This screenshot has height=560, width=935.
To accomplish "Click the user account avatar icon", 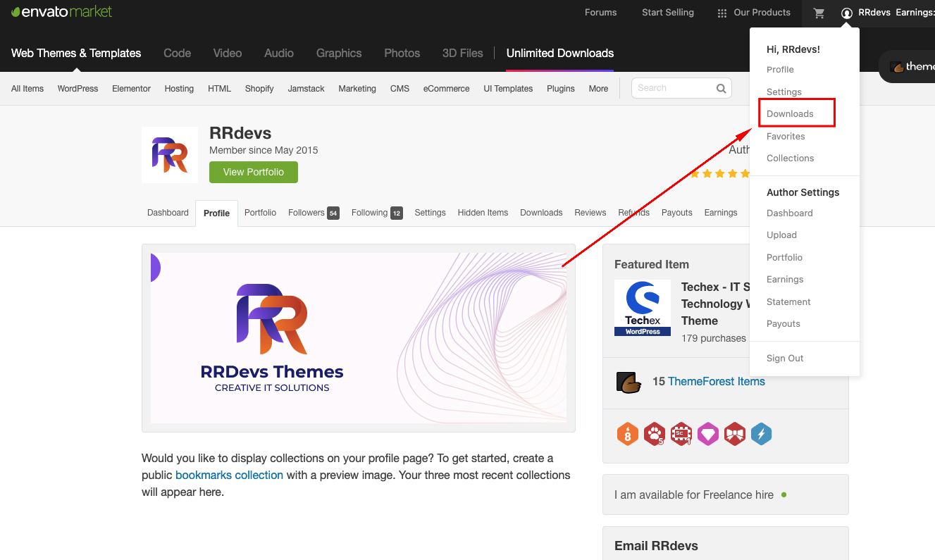I will point(847,13).
